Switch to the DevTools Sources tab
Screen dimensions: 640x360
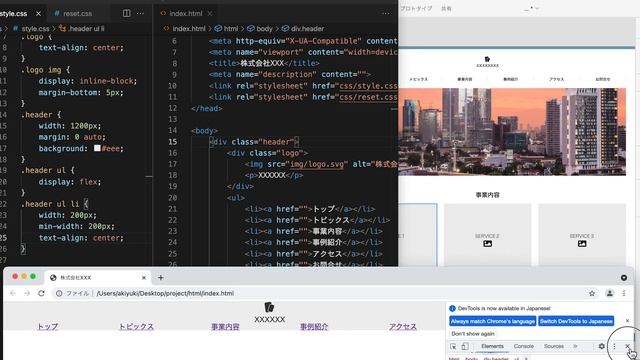point(553,346)
